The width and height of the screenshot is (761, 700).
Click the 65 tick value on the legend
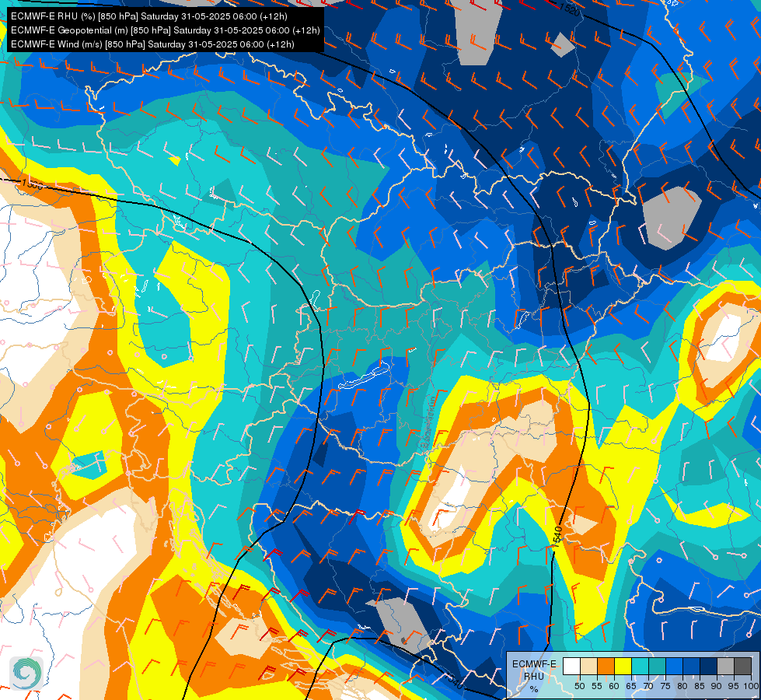pyautogui.click(x=631, y=686)
